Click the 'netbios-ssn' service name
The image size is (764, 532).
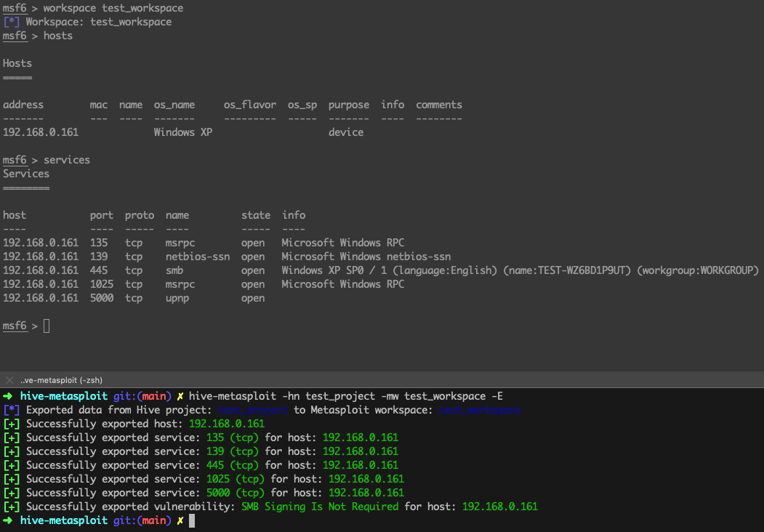click(x=197, y=257)
